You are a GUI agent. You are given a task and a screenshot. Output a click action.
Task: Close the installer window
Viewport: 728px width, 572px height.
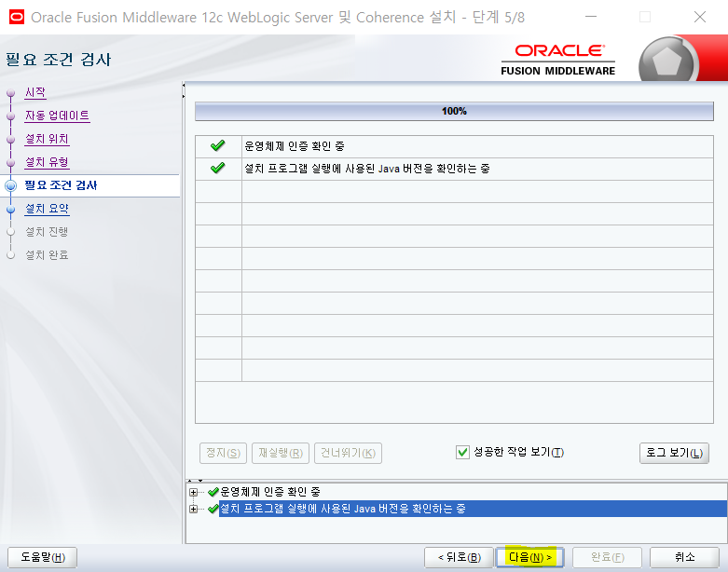pos(700,17)
